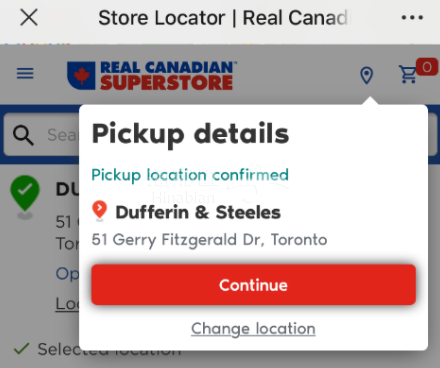Click the Real Canadian Superstore logo
This screenshot has height=368, width=440.
pyautogui.click(x=152, y=75)
